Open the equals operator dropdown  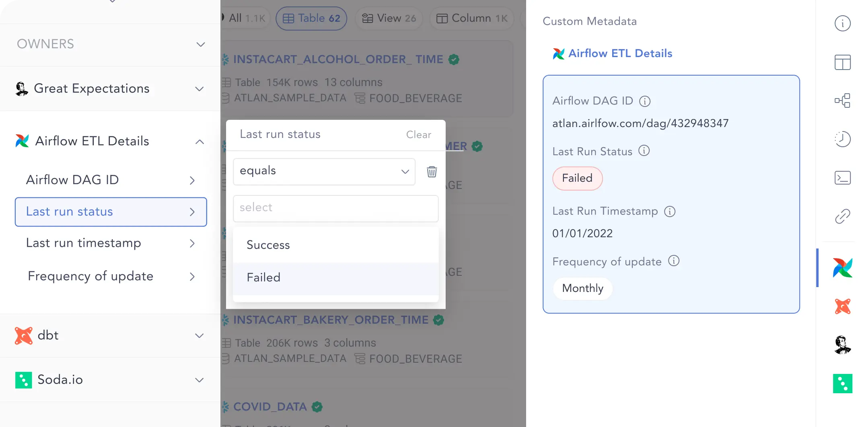[x=324, y=172]
